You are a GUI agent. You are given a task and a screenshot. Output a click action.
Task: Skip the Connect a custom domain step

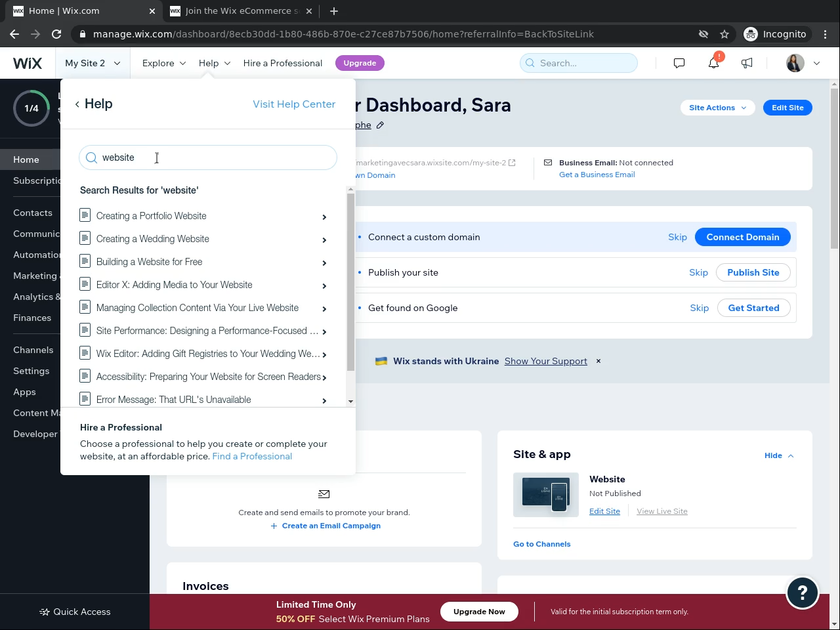coord(677,237)
